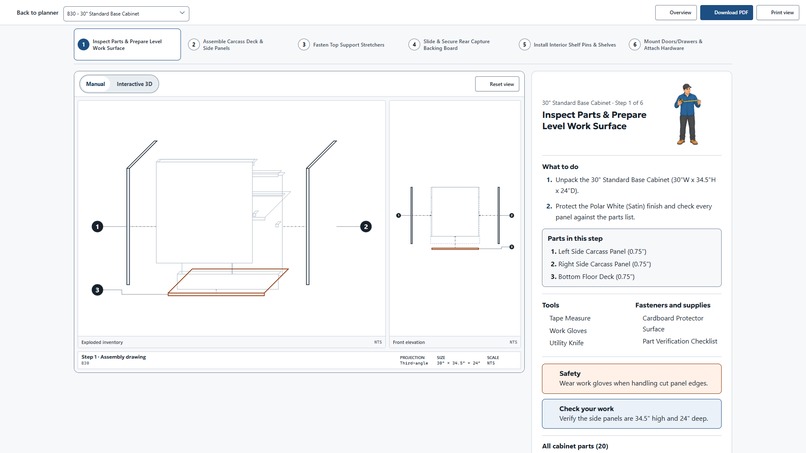The image size is (806, 453).
Task: Click callout marker 3 in exploded drawing
Action: pos(97,290)
